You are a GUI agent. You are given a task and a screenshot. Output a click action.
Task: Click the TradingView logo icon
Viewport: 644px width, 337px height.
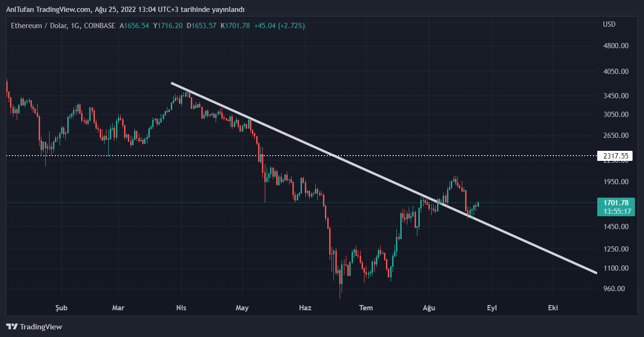(x=12, y=327)
